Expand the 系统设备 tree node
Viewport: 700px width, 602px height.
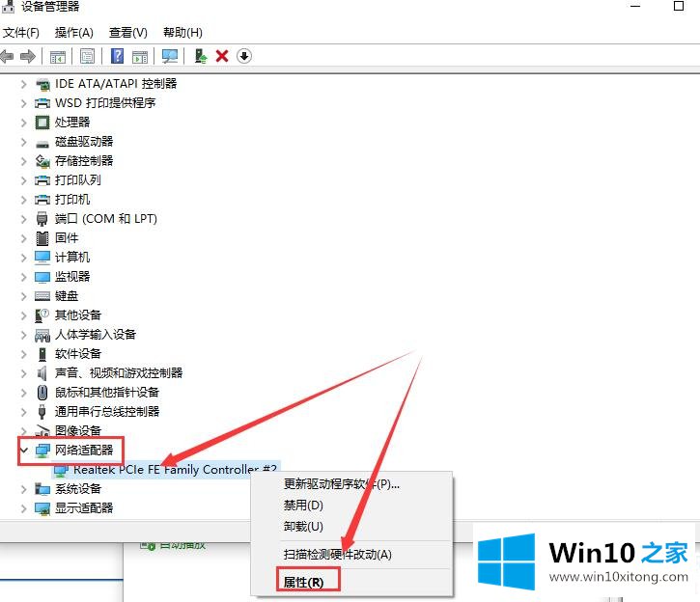(x=24, y=489)
